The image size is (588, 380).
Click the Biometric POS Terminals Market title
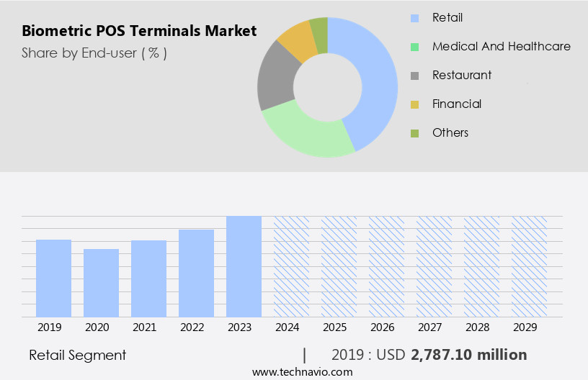[x=139, y=31]
